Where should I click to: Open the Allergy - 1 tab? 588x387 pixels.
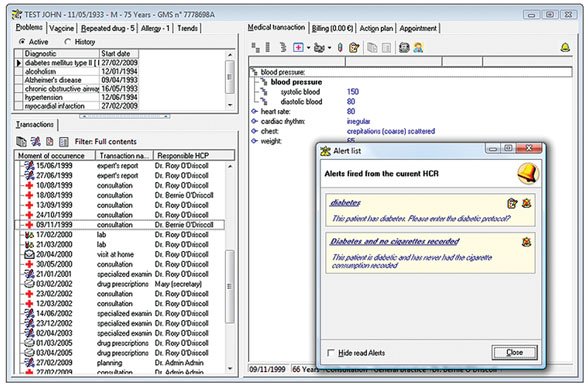[155, 28]
